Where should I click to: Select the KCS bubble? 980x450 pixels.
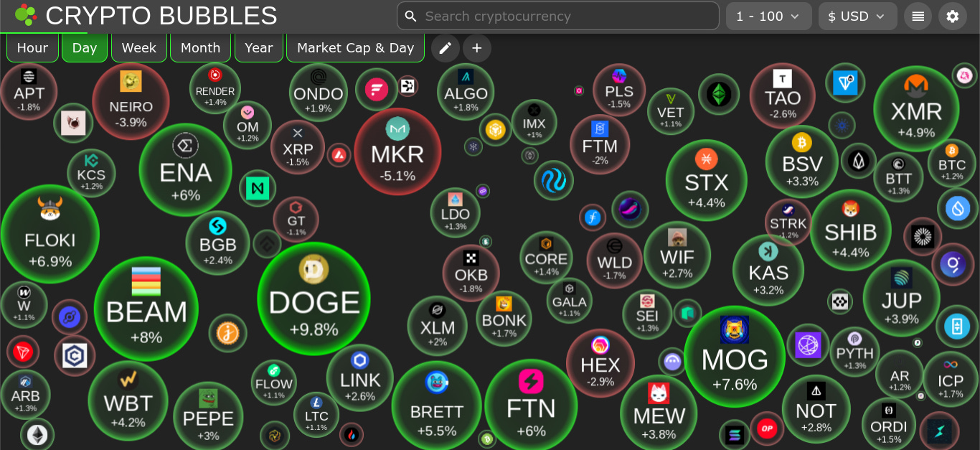[91, 173]
